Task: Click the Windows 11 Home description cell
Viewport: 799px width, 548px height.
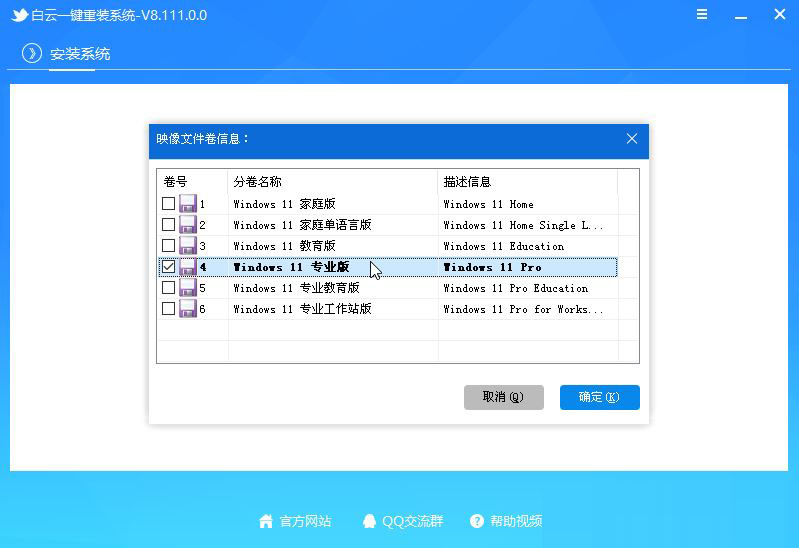Action: (488, 204)
